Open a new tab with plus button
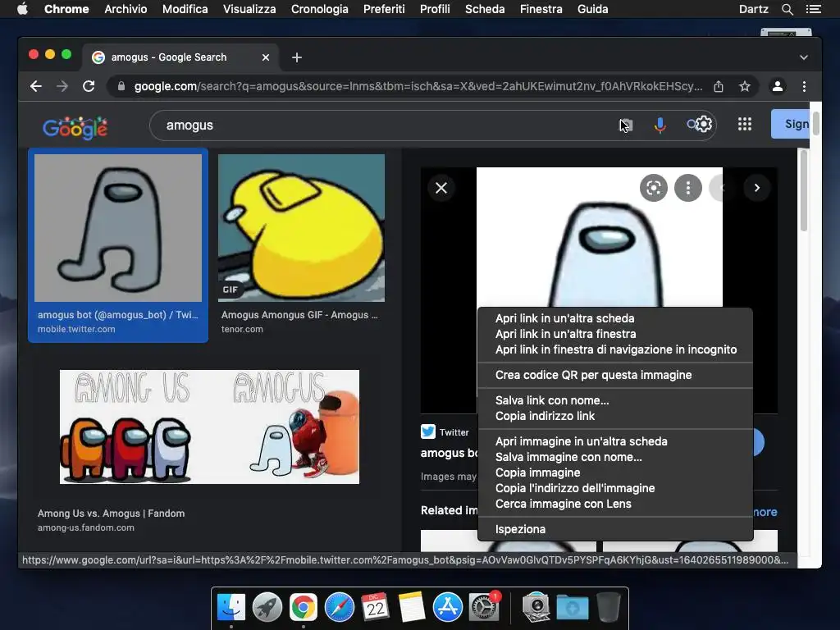This screenshot has height=630, width=840. [x=297, y=57]
